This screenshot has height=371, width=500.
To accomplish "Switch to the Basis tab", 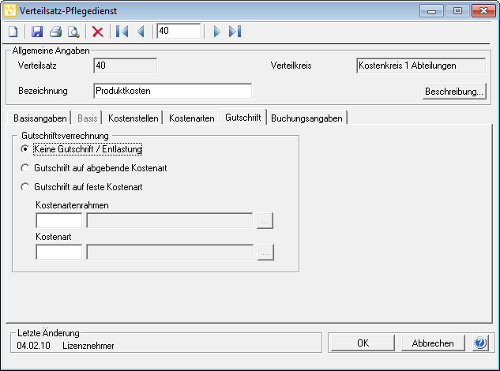I will [87, 118].
